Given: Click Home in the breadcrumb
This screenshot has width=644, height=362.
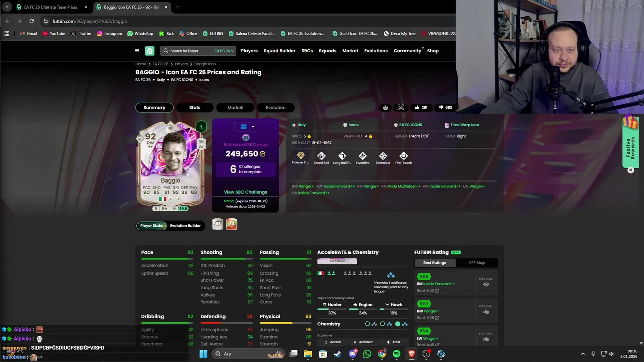Looking at the screenshot, I should 141,64.
